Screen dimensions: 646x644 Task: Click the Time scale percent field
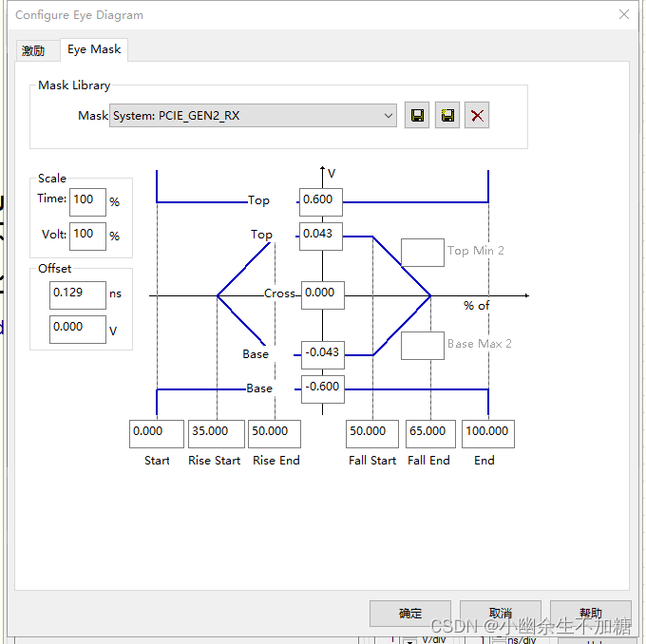tap(87, 202)
